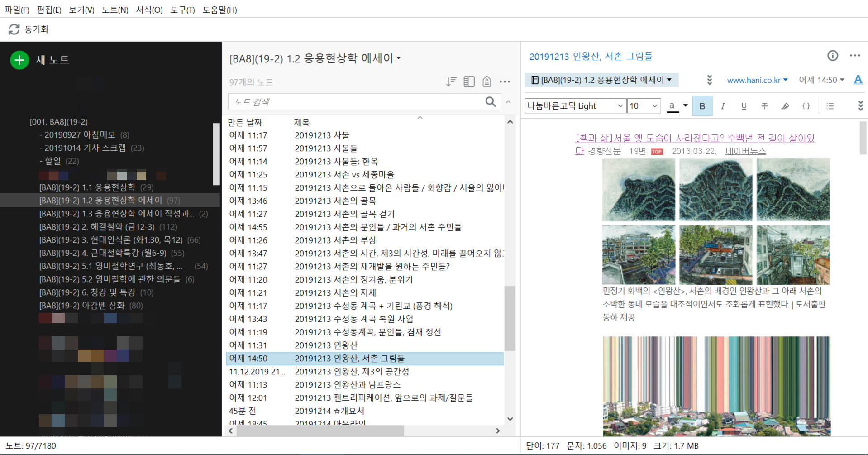Sort by 만든 날짜 column header
The image size is (868, 455).
tap(245, 122)
